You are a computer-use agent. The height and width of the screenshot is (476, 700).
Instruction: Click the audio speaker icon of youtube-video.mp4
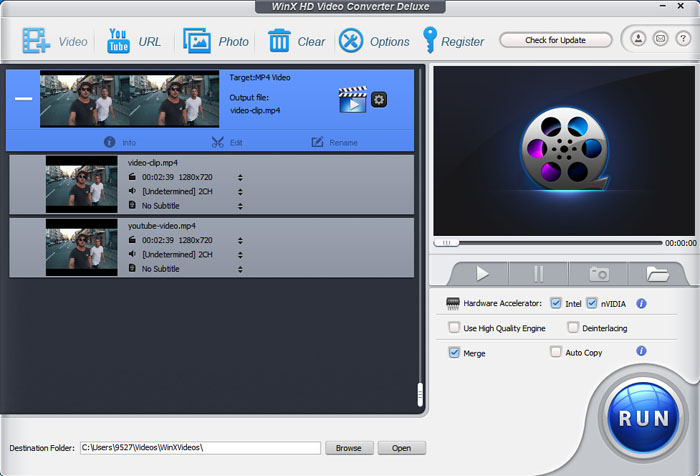[132, 254]
